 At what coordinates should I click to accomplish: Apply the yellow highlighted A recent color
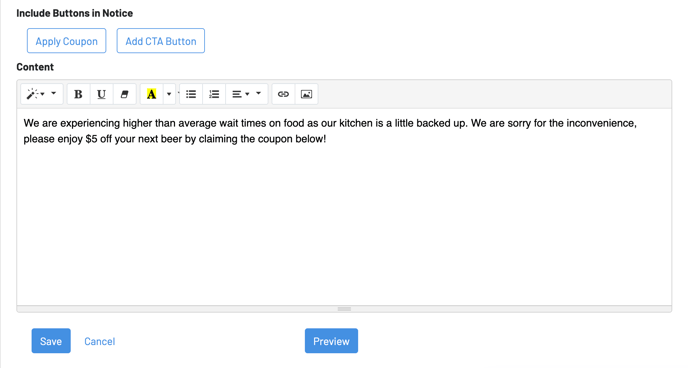coord(151,94)
